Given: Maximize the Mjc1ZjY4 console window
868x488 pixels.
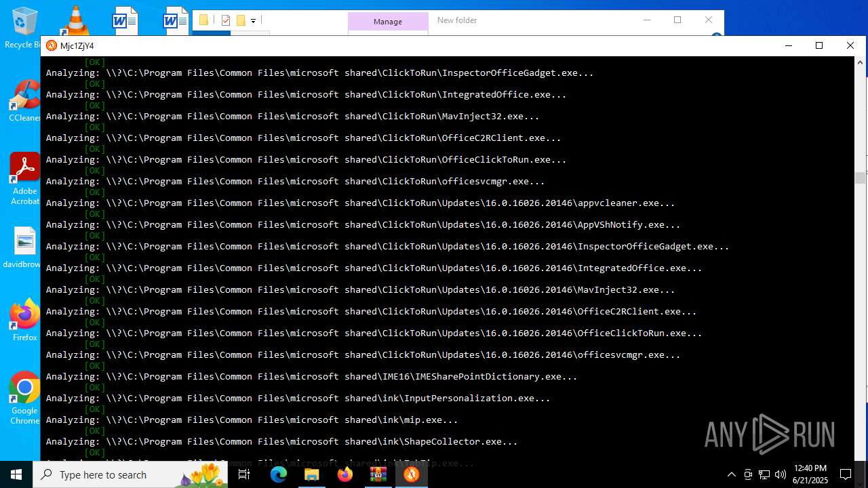Looking at the screenshot, I should (x=819, y=45).
